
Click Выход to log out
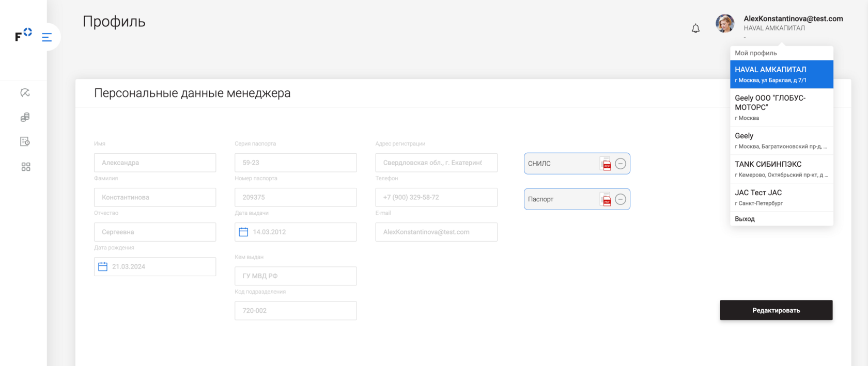coord(745,219)
